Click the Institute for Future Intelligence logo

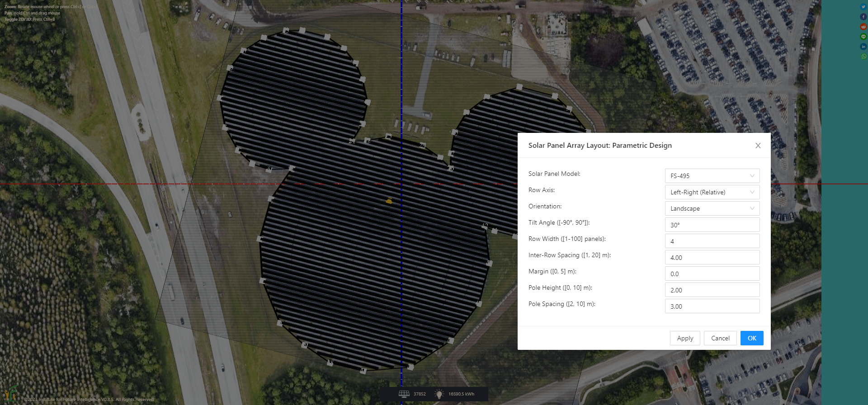pyautogui.click(x=10, y=393)
